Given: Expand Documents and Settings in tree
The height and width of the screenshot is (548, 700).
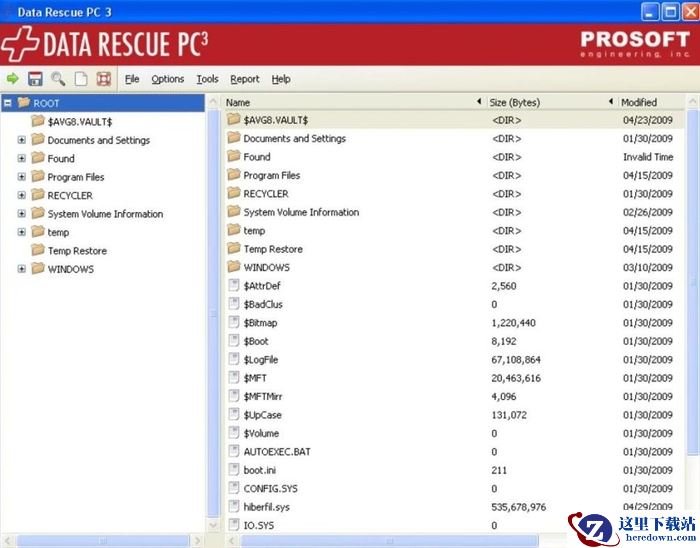Looking at the screenshot, I should click(21, 140).
